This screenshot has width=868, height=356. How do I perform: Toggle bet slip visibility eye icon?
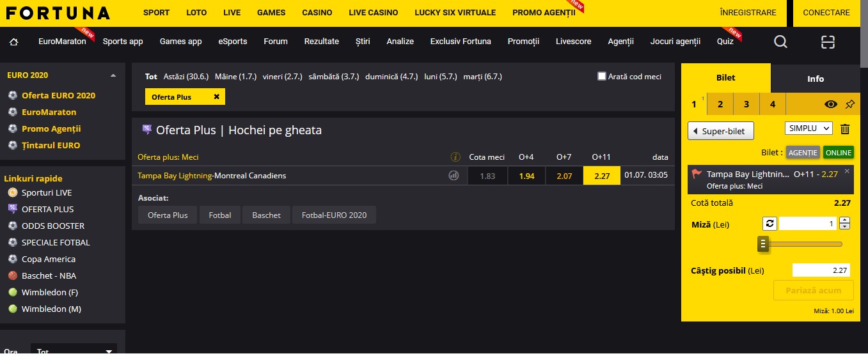click(830, 104)
